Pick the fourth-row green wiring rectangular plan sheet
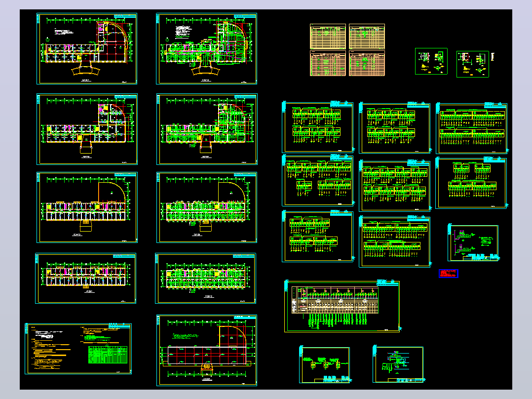 (x=205, y=278)
